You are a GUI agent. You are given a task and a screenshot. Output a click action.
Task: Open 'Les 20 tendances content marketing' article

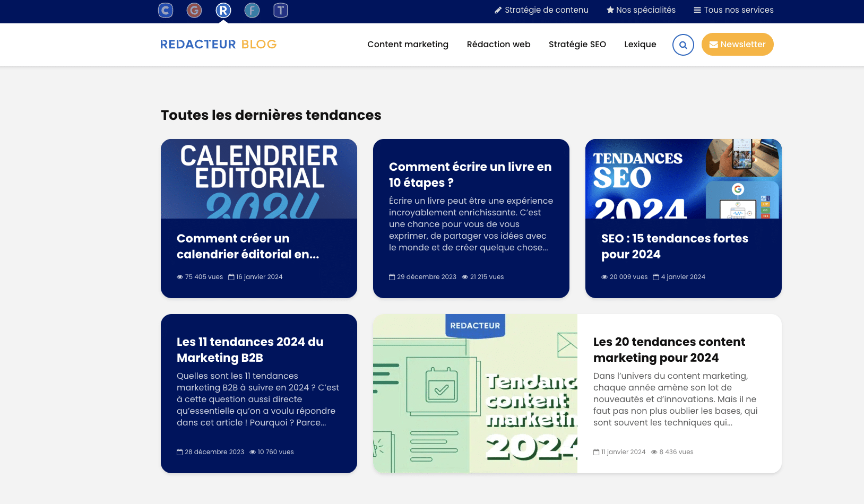pos(669,350)
